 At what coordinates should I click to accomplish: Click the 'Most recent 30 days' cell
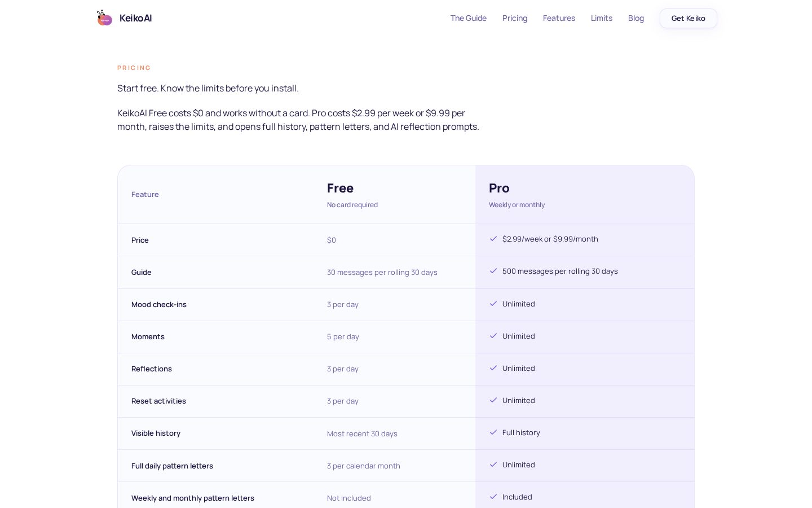pos(362,433)
